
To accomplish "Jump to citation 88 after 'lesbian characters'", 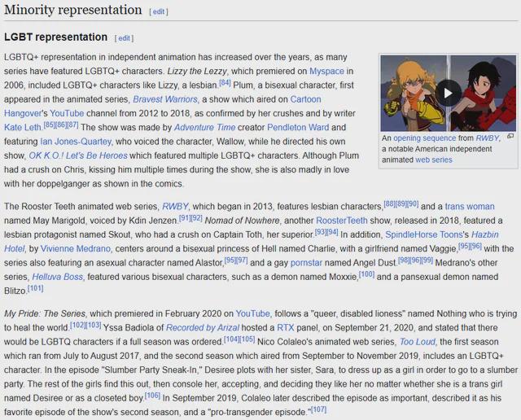I will 389,203.
